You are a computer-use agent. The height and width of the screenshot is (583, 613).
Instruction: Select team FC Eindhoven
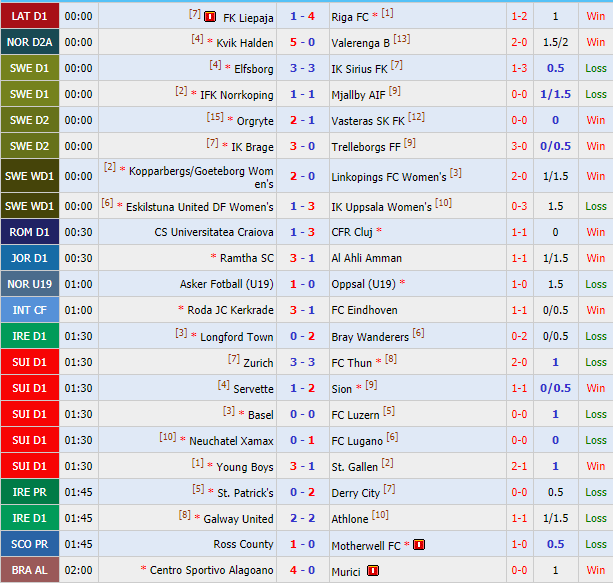click(x=364, y=310)
